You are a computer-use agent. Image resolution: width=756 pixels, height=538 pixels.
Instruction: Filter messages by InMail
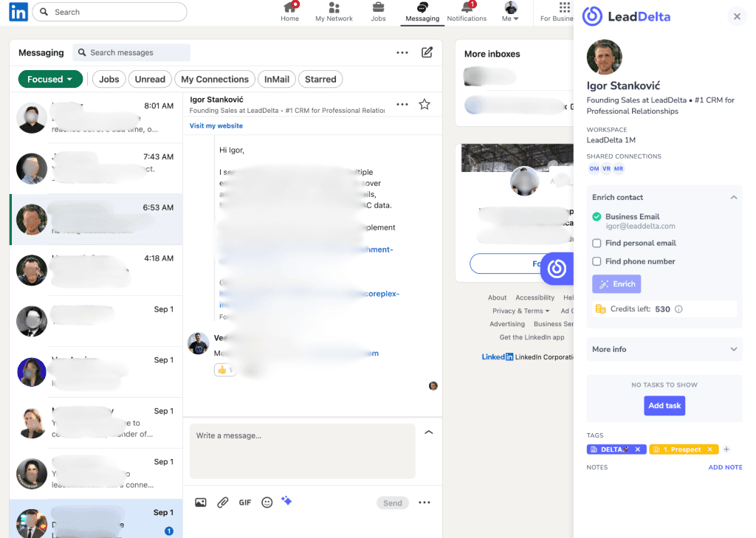tap(277, 79)
